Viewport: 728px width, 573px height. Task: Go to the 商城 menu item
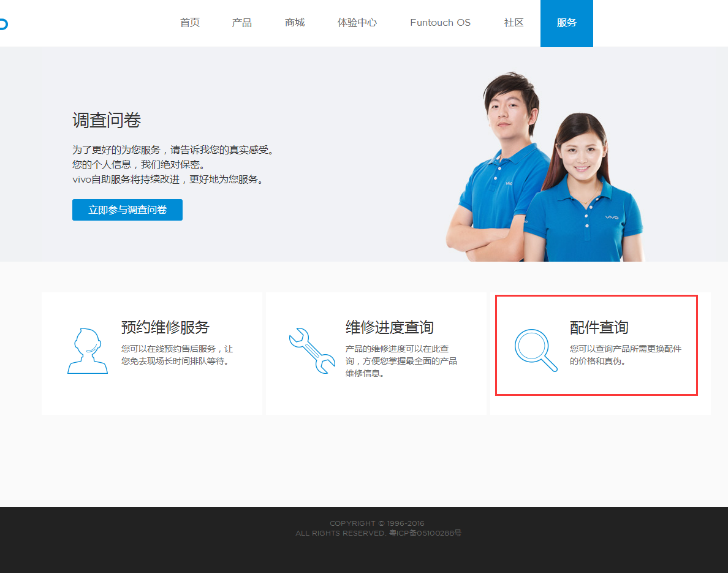(295, 22)
